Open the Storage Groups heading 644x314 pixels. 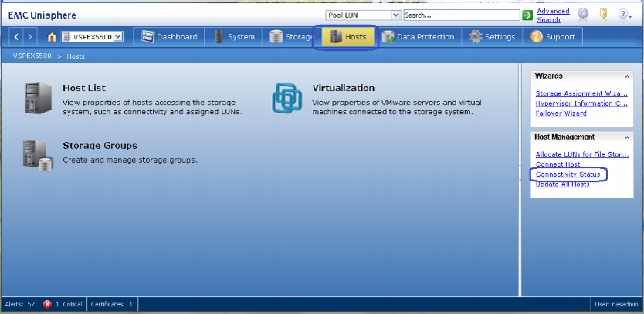(100, 146)
